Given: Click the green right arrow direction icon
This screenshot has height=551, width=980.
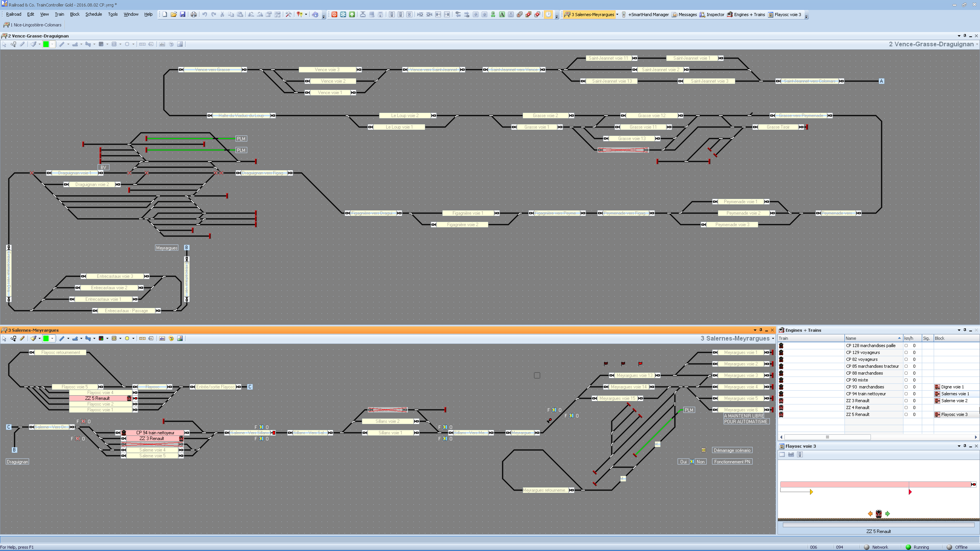Looking at the screenshot, I should pyautogui.click(x=888, y=514).
